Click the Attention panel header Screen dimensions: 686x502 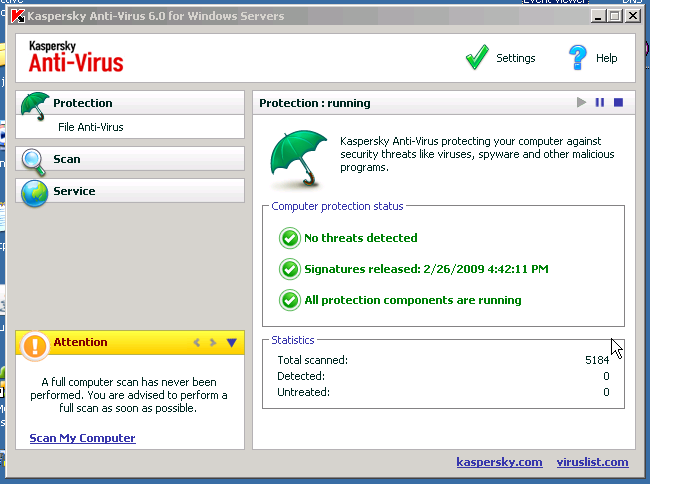(x=130, y=342)
